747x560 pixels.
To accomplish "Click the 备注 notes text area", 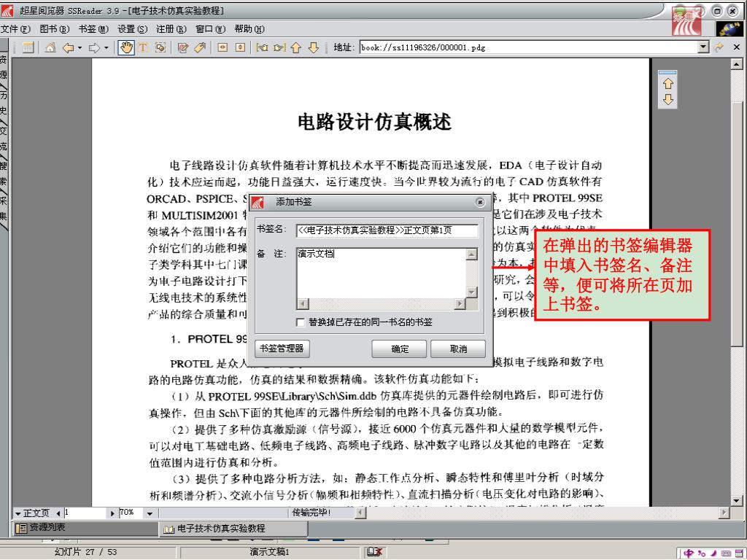I will coord(381,273).
